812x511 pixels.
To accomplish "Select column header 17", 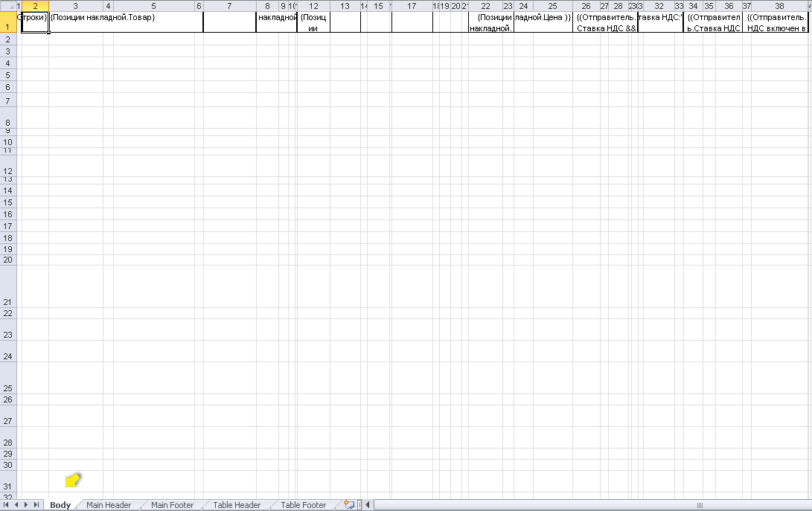I will point(412,6).
